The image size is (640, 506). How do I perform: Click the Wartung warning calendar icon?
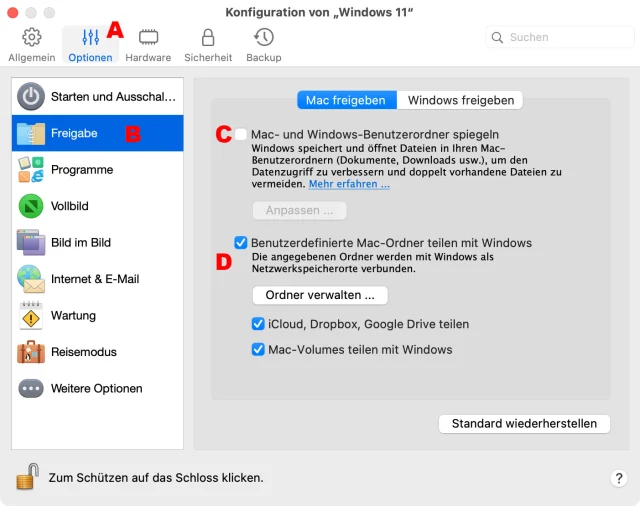click(31, 315)
